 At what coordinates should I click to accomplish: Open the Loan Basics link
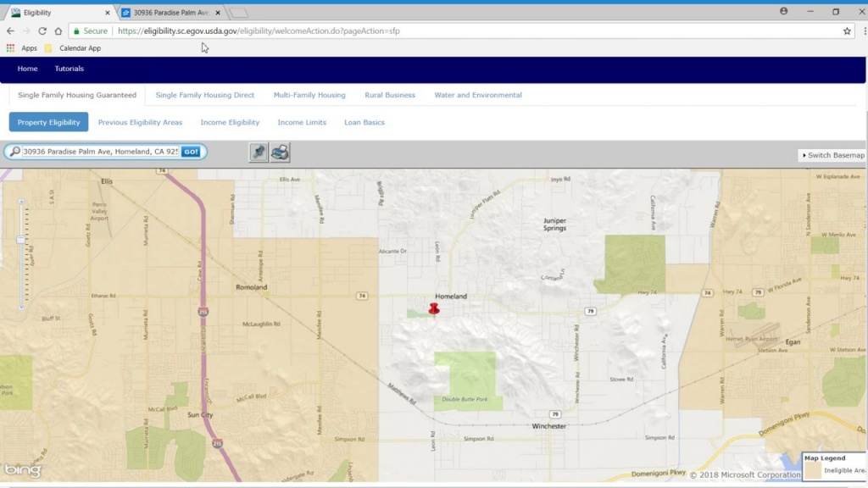point(364,122)
